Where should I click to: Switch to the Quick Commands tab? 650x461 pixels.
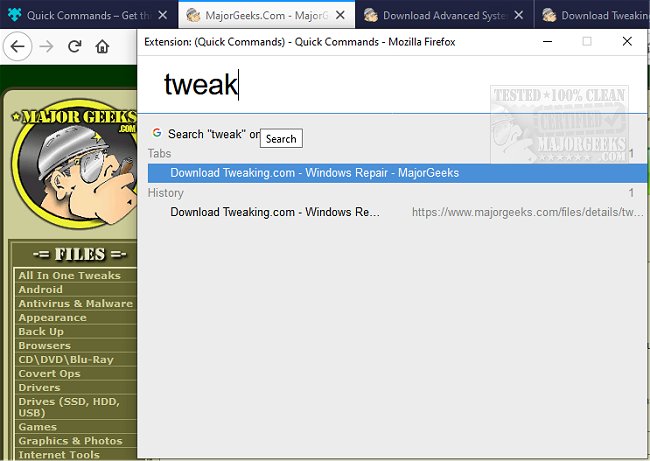pyautogui.click(x=88, y=15)
